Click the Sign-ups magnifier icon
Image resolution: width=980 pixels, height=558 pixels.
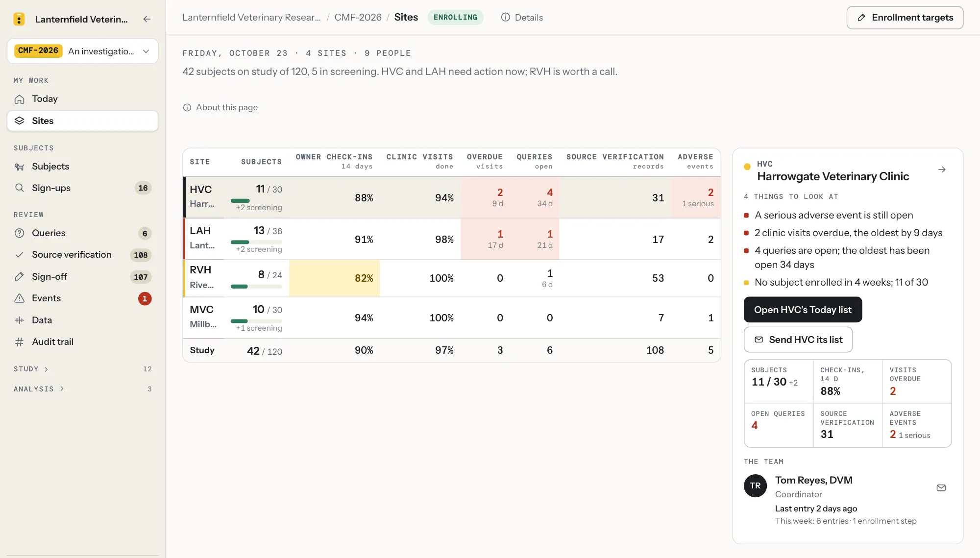pos(20,188)
